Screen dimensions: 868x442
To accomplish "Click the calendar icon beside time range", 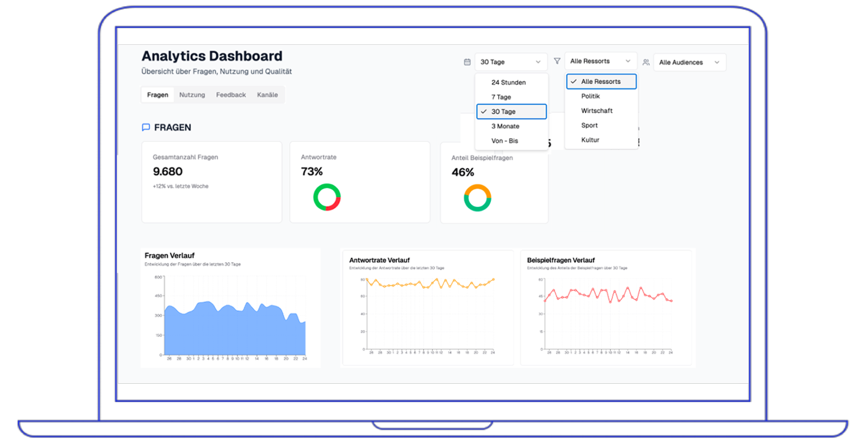I will [x=467, y=62].
